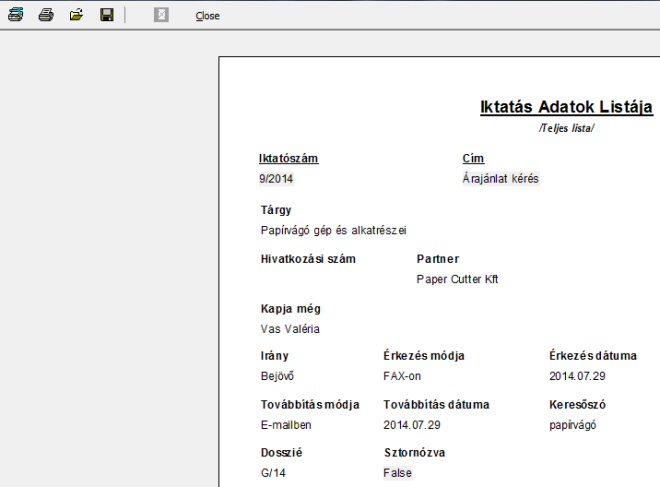Select the 'Bejövő' value
This screenshot has width=660, height=487.
click(x=277, y=376)
